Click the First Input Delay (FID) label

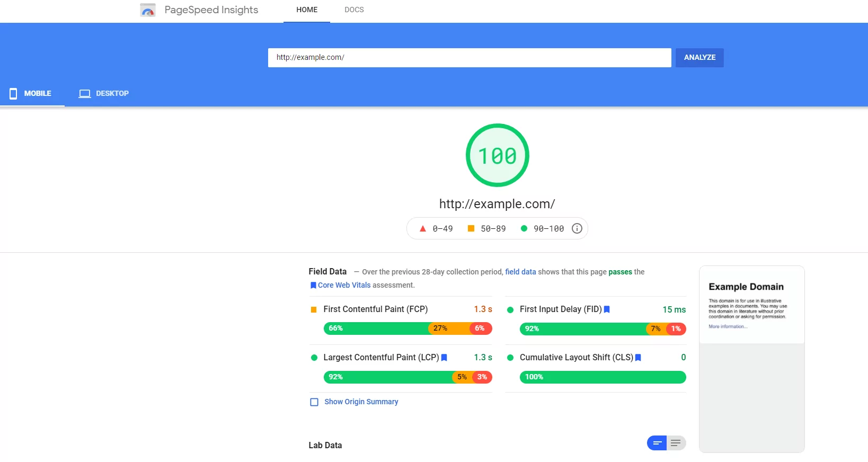561,309
